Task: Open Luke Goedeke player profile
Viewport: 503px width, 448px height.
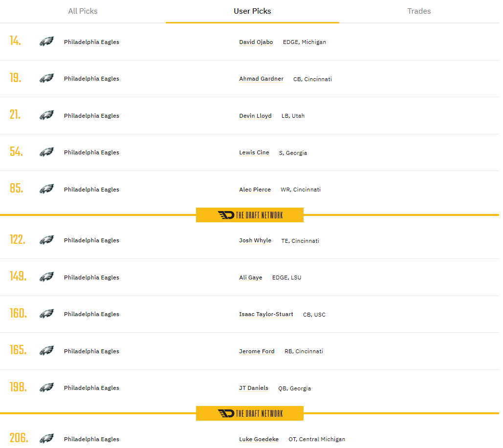Action: point(259,439)
